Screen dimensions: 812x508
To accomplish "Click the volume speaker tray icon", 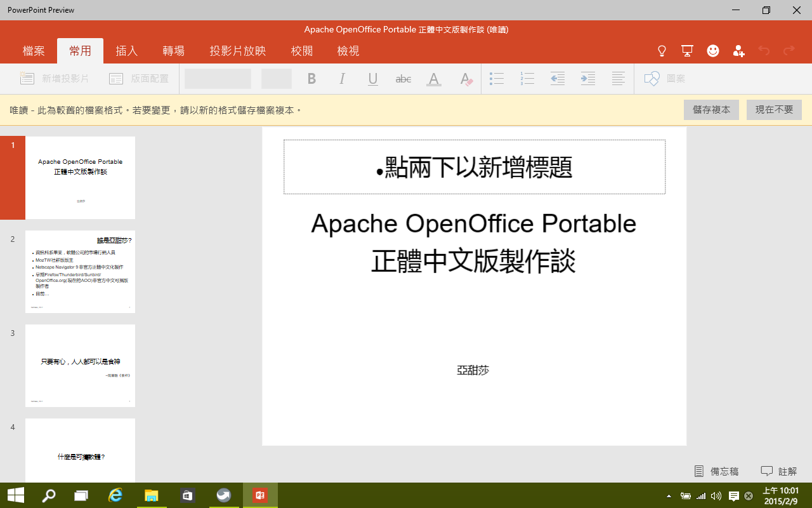I will [x=716, y=496].
